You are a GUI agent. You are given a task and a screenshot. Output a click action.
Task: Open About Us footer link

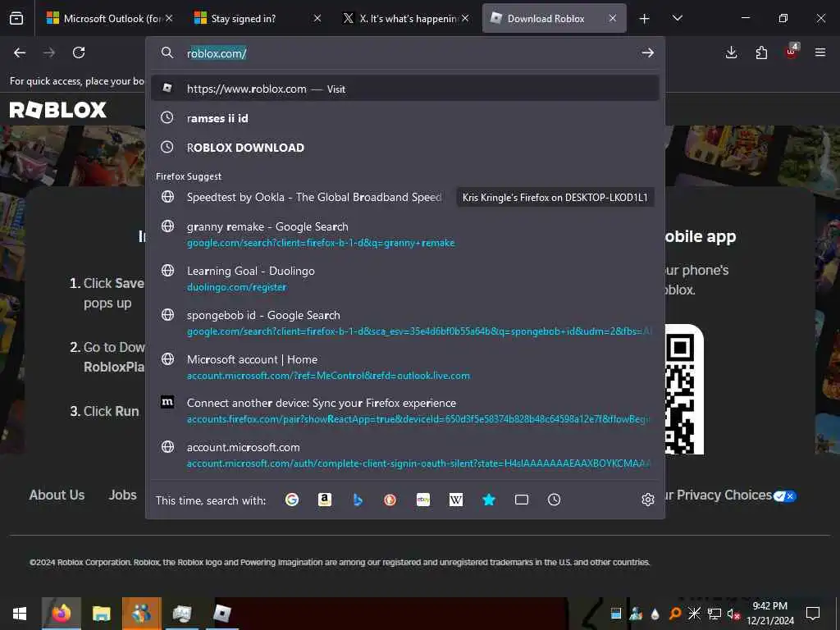pos(57,495)
